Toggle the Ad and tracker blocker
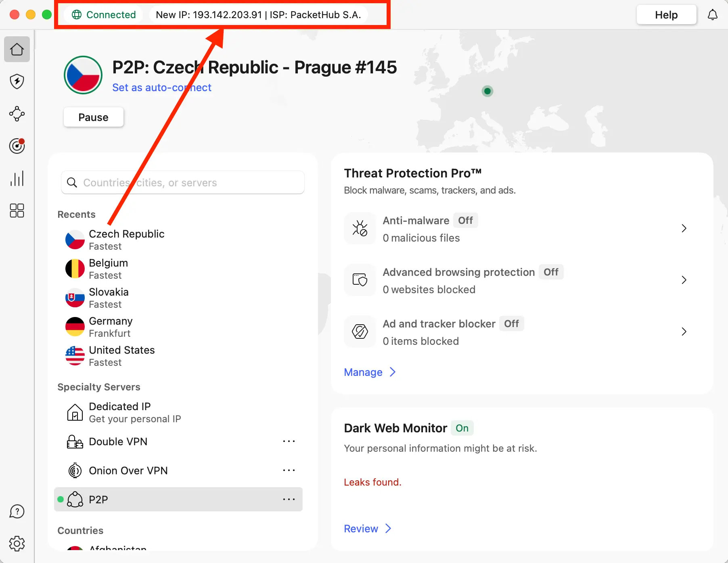The width and height of the screenshot is (728, 563). pyautogui.click(x=511, y=323)
